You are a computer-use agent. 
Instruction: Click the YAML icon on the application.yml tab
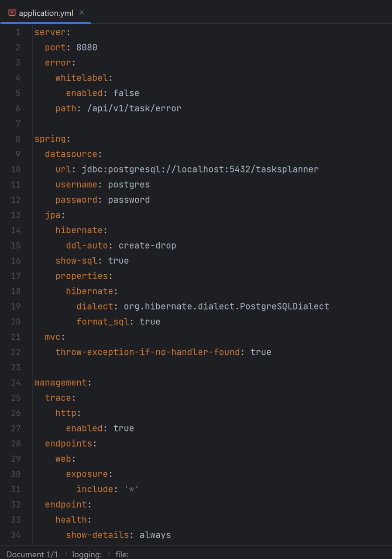(x=12, y=13)
